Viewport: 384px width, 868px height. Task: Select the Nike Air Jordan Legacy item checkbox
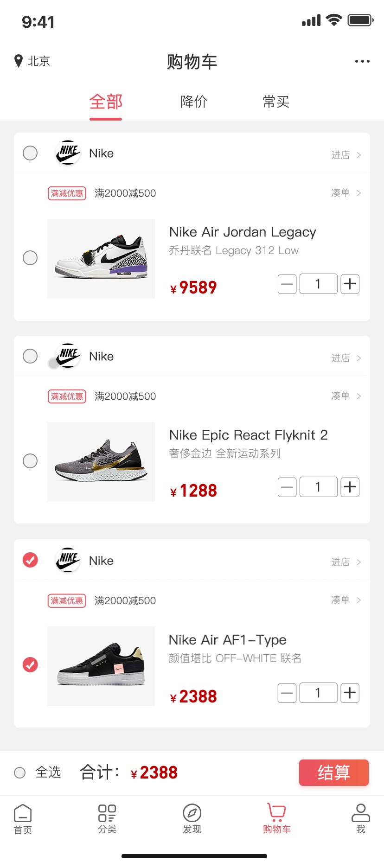[x=30, y=258]
